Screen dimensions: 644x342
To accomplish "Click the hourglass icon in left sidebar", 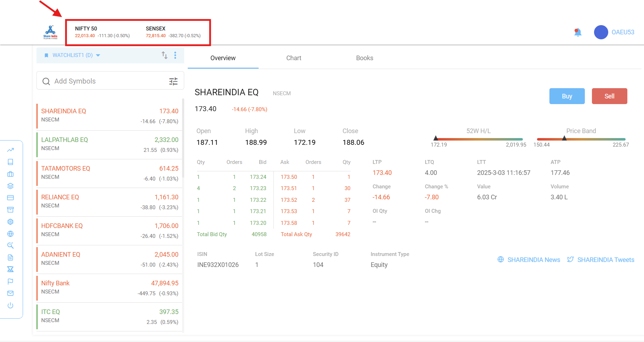I will pyautogui.click(x=10, y=269).
